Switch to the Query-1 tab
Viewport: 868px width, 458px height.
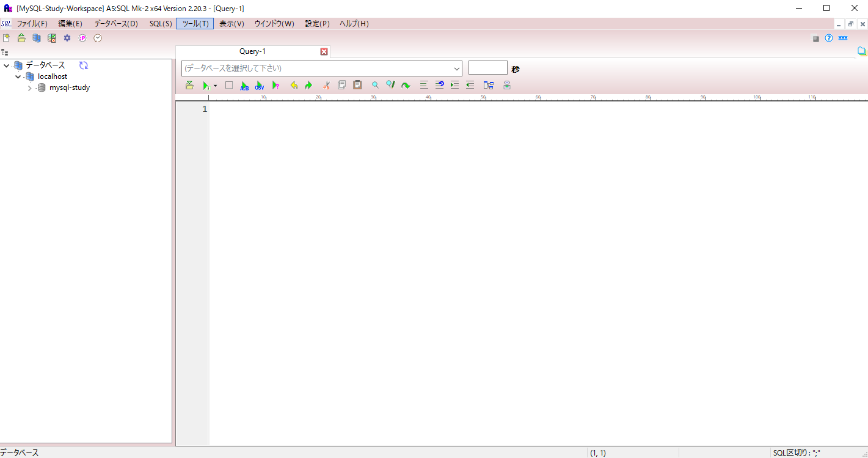coord(252,51)
